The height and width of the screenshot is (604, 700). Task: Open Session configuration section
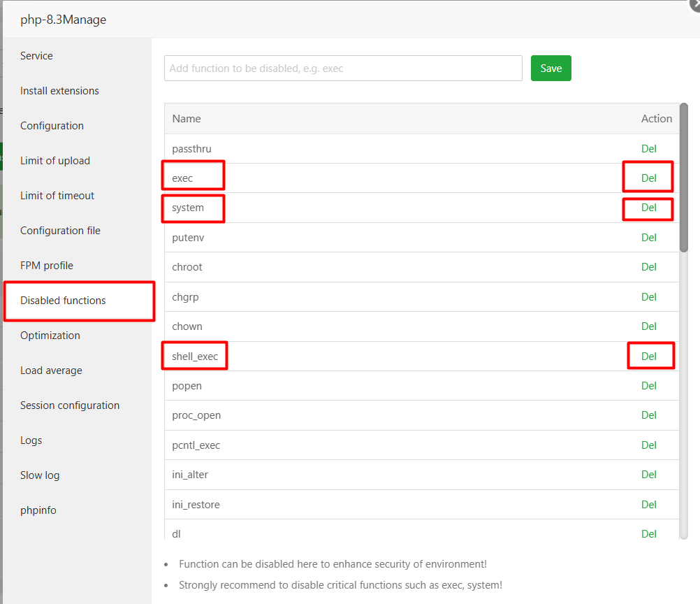[x=70, y=405]
